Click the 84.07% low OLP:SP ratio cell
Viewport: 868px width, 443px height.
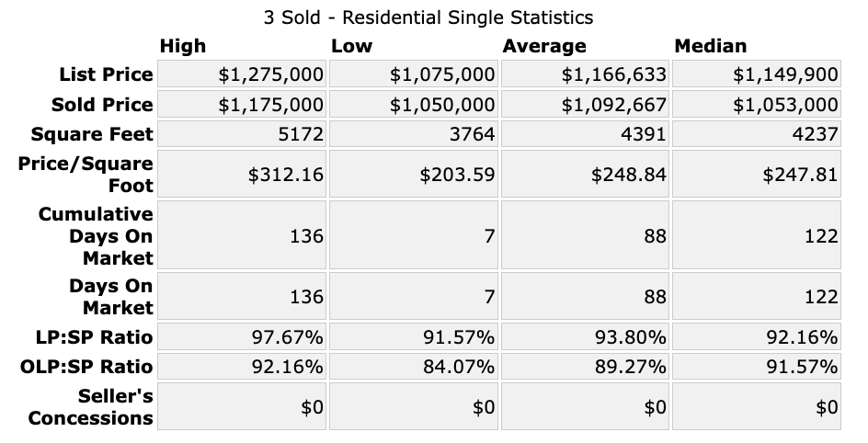tap(458, 367)
